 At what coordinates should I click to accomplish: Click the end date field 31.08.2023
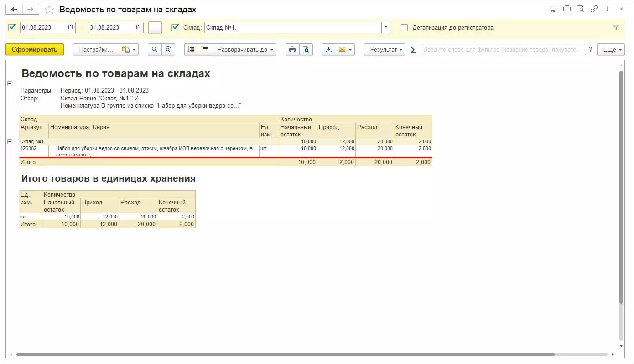[x=111, y=27]
